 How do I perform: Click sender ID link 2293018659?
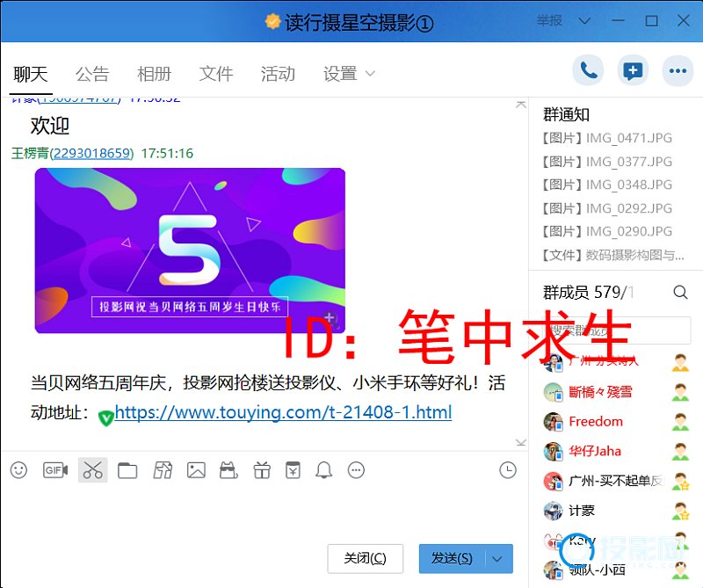pyautogui.click(x=91, y=154)
